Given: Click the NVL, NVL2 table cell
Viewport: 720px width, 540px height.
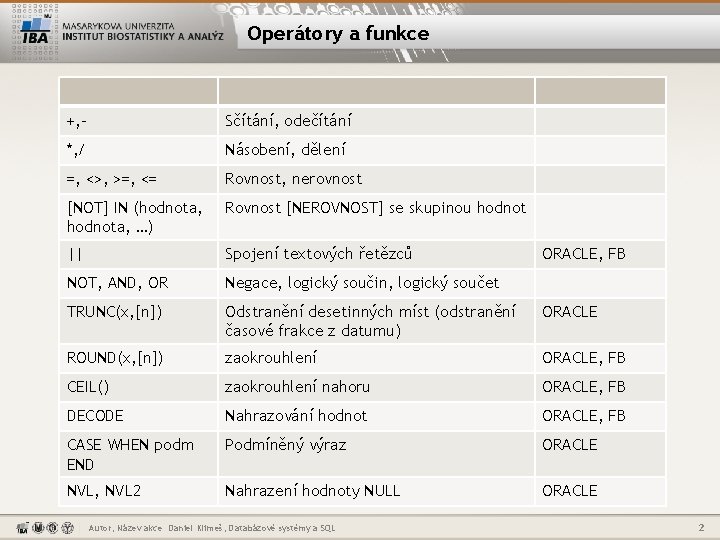Looking at the screenshot, I should point(138,491).
